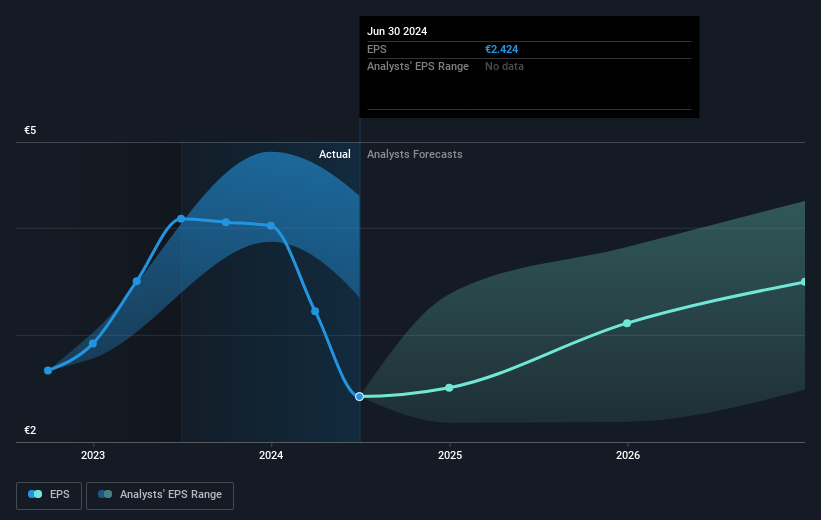Click the 'No data' text in tooltip
Screen dimensions: 821x520
coord(504,67)
